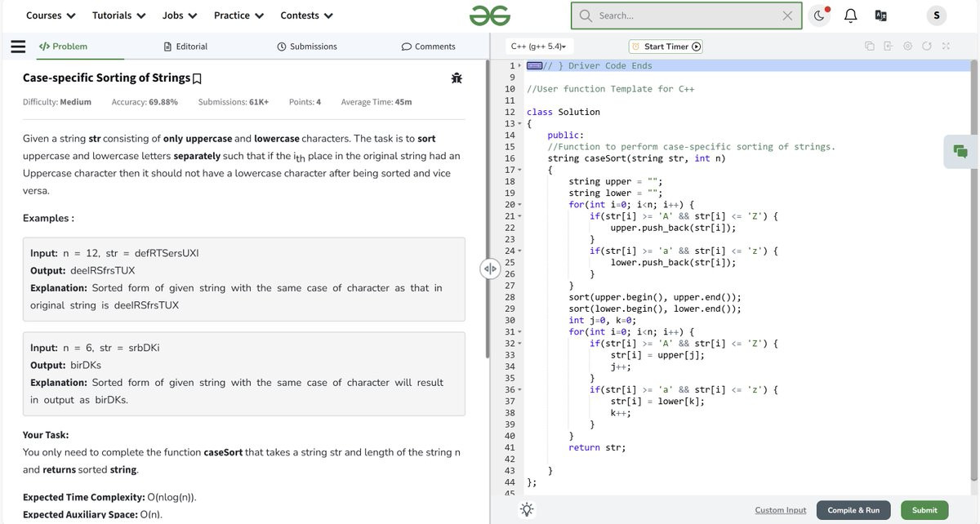Open the Contests menu

point(306,16)
